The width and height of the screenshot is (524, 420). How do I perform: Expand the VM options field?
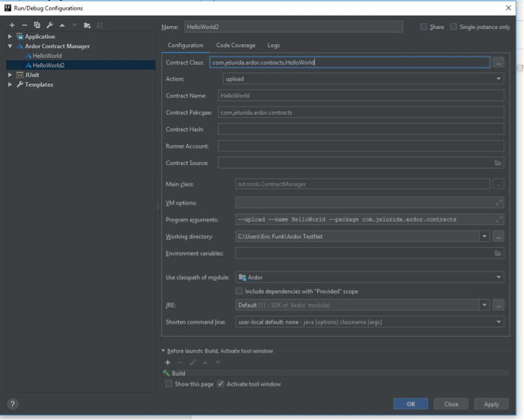pos(498,202)
